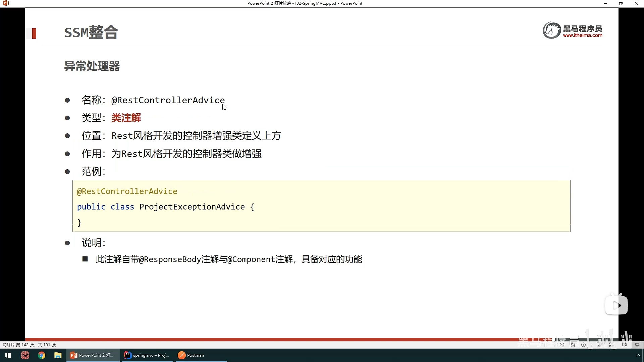Open the Windows Start menu

(8, 355)
